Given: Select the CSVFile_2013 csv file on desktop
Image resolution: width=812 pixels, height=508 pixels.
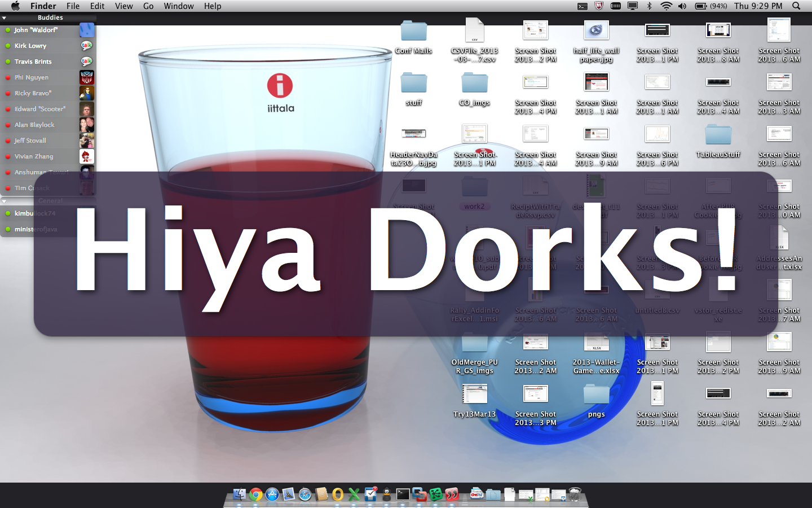Looking at the screenshot, I should (475, 41).
